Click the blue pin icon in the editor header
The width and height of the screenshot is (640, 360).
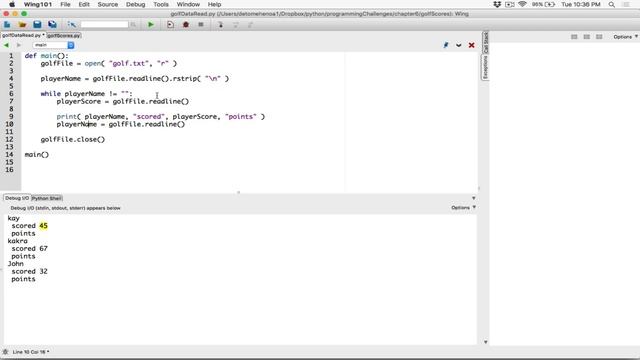[x=446, y=45]
